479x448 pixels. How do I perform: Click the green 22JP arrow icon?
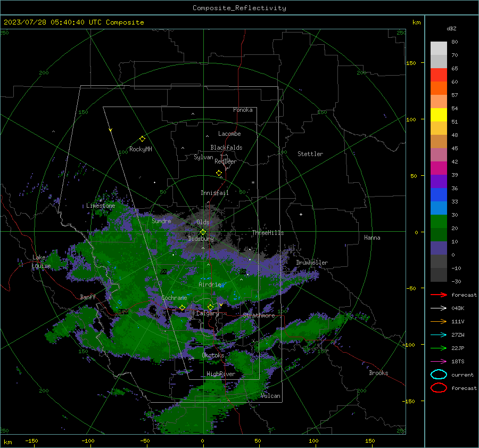(x=439, y=348)
